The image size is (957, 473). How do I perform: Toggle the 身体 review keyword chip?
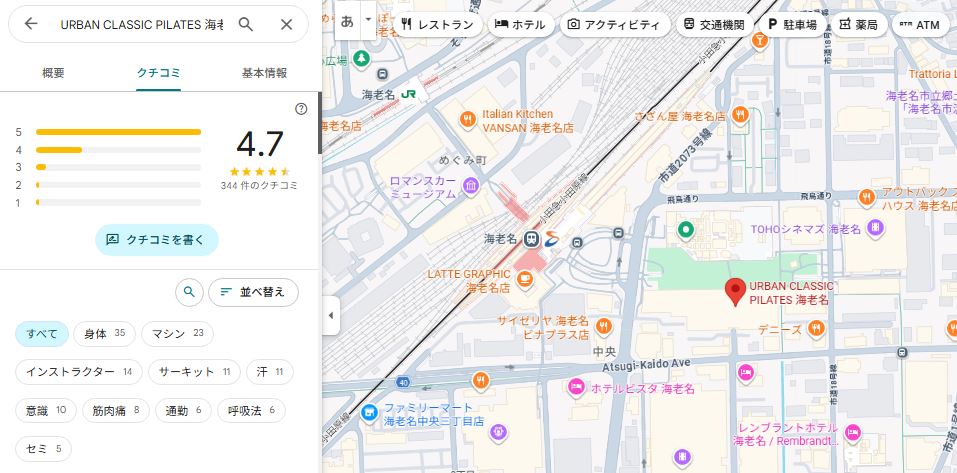click(105, 333)
